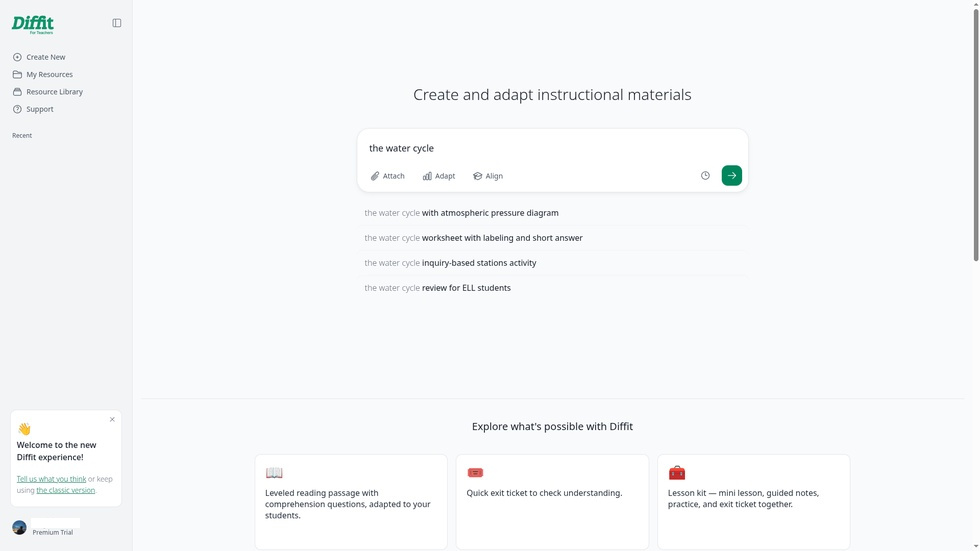Open the lesson kit card
The image size is (980, 551).
[x=754, y=502]
